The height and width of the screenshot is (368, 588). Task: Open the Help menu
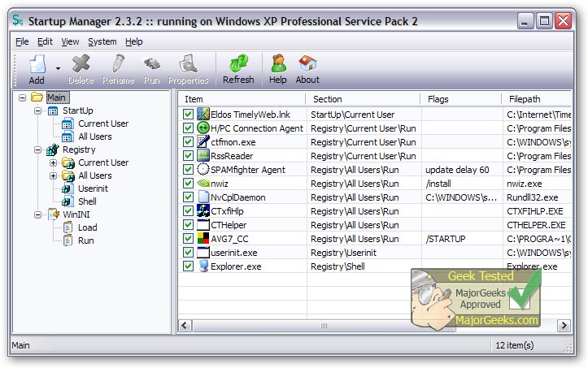click(x=134, y=41)
